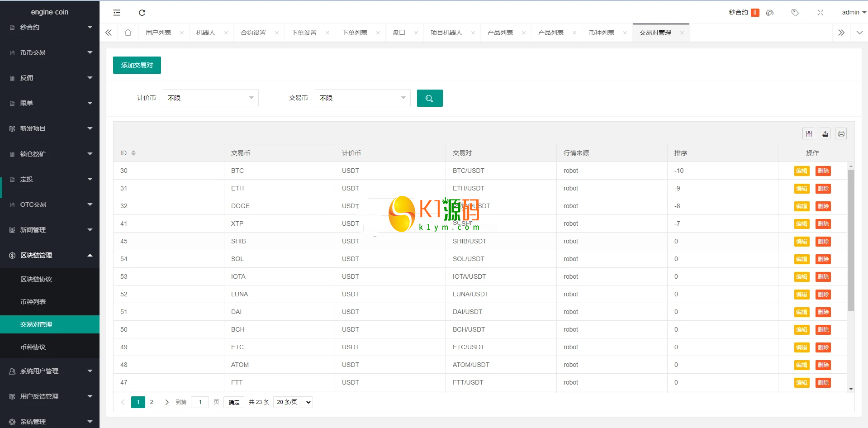This screenshot has width=868, height=428.
Task: Click the 添加交易对 button
Action: [x=137, y=65]
